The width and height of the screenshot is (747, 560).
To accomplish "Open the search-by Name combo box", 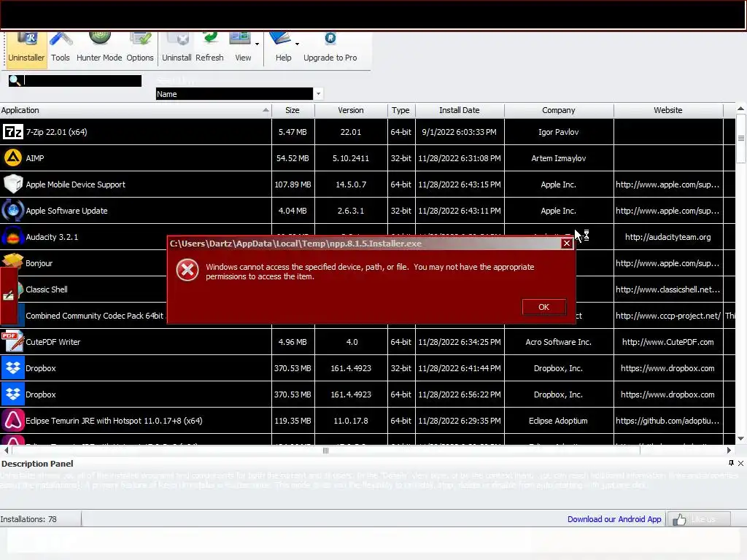I will [x=239, y=94].
